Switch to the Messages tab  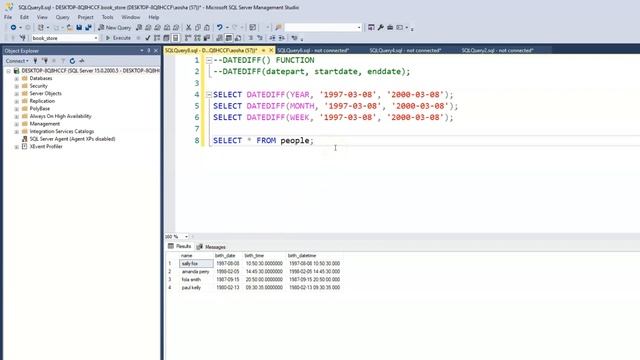coord(211,247)
